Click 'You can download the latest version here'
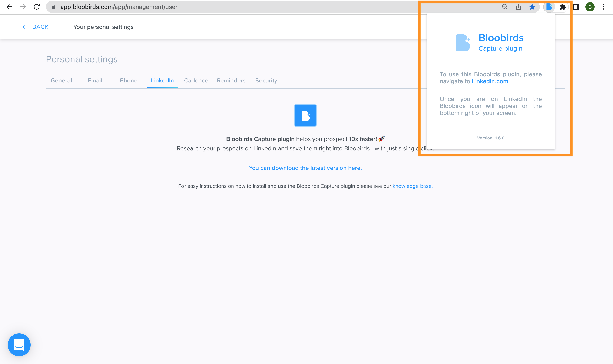 [305, 168]
